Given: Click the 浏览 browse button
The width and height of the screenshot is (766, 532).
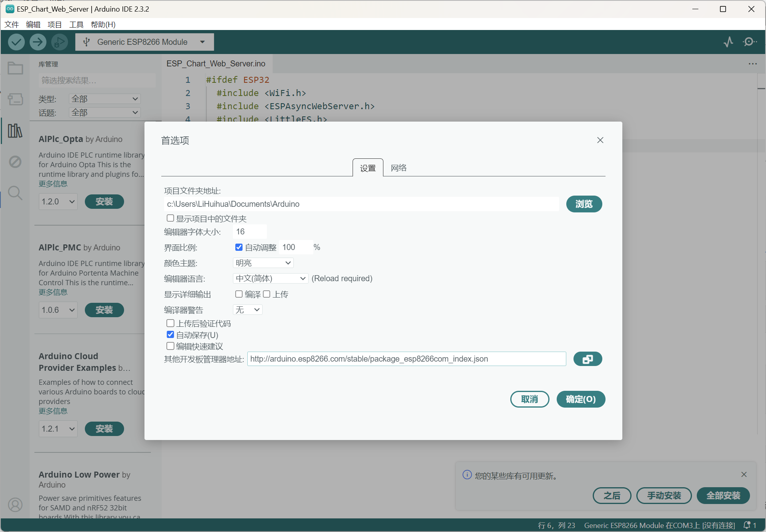Looking at the screenshot, I should [x=584, y=204].
